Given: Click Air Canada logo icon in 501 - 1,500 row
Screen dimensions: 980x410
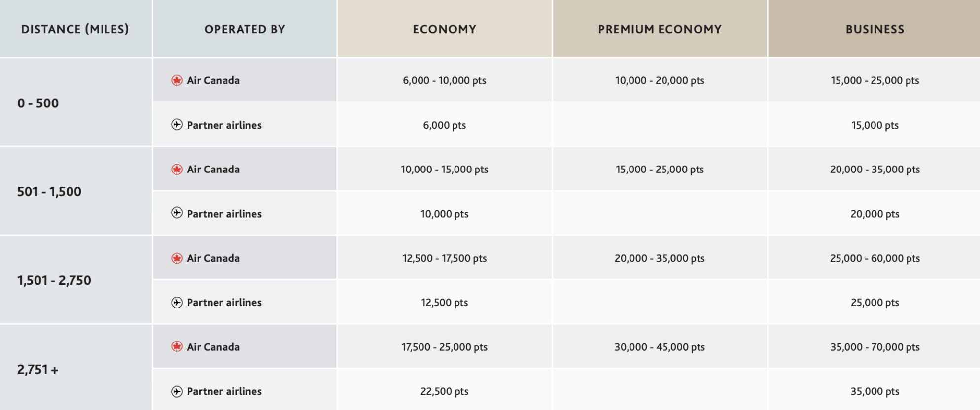Looking at the screenshot, I should 177,169.
